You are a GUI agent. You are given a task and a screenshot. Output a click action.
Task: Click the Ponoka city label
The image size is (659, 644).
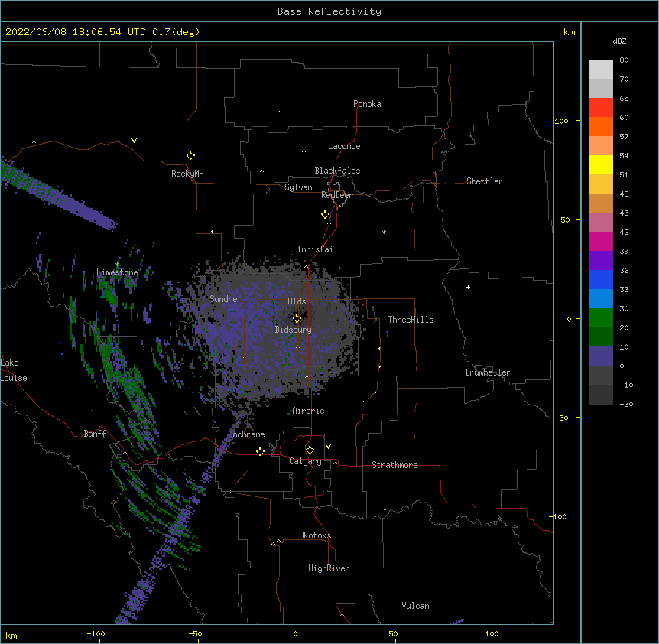(x=367, y=104)
